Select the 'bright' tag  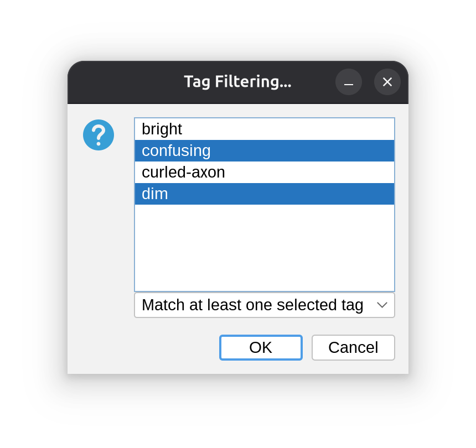pyautogui.click(x=265, y=129)
